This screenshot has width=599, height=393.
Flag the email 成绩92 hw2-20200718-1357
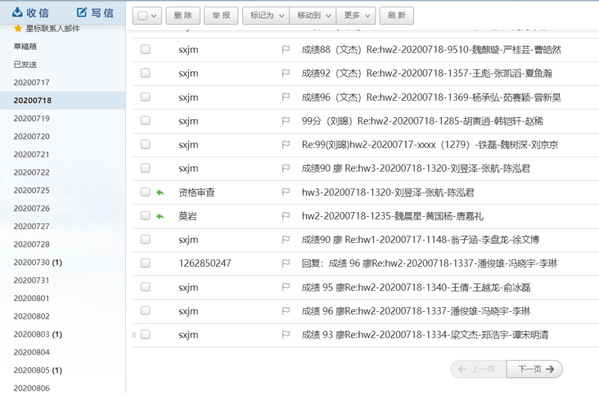tap(286, 73)
